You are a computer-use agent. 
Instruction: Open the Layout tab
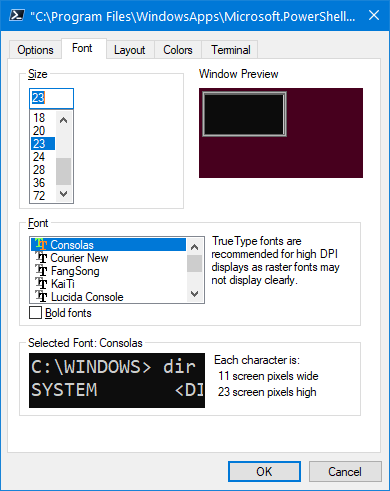(x=130, y=50)
